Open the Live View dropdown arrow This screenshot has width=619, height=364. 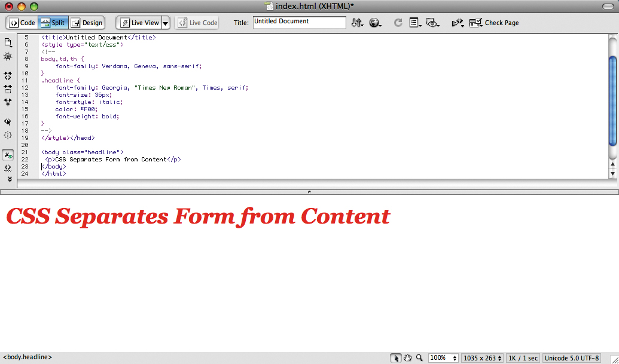click(x=165, y=23)
